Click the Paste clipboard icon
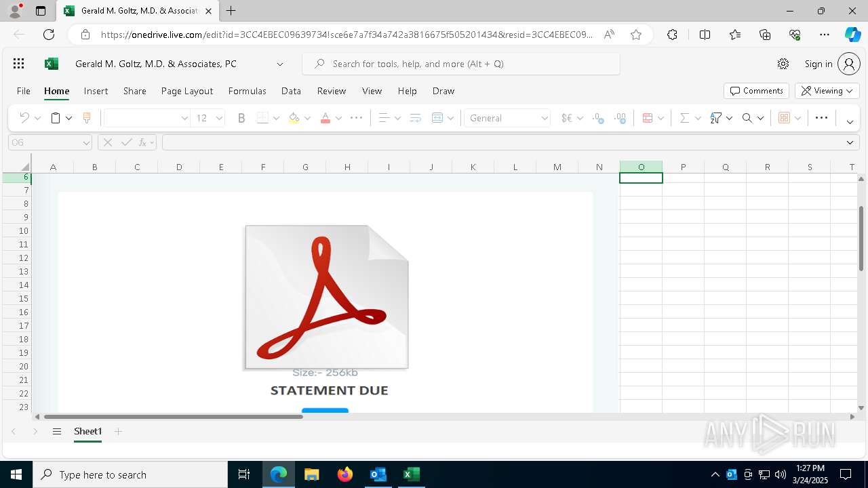This screenshot has height=488, width=868. coord(56,118)
